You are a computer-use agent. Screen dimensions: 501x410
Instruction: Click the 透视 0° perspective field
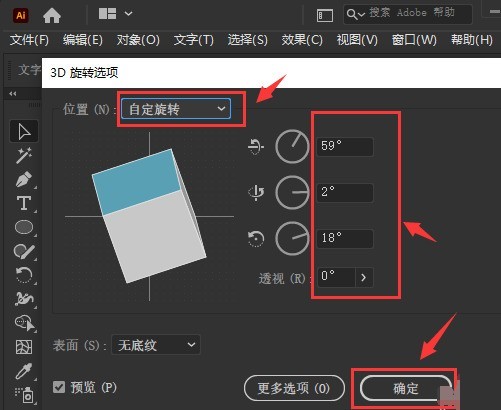click(336, 277)
